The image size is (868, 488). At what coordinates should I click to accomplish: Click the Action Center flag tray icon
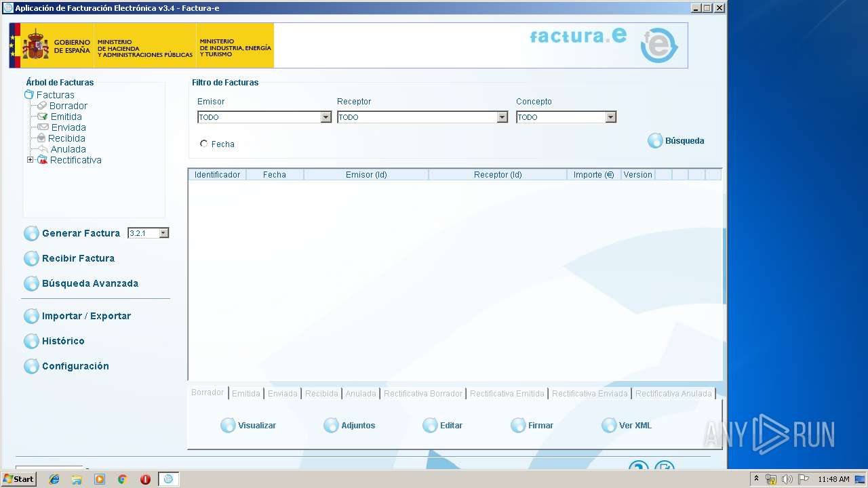(x=804, y=479)
